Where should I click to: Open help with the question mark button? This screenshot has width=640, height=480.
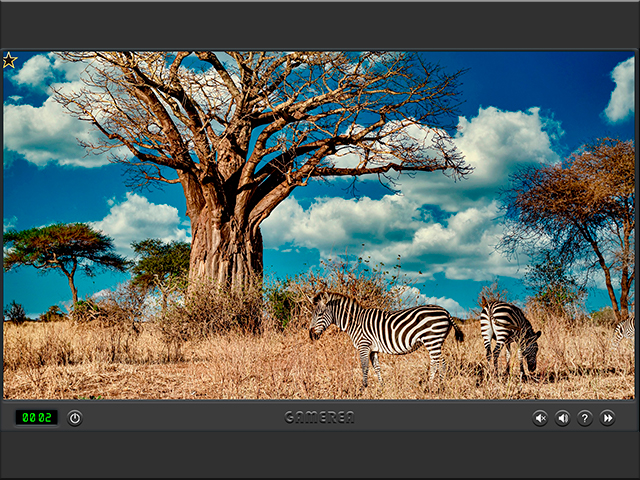click(x=585, y=418)
